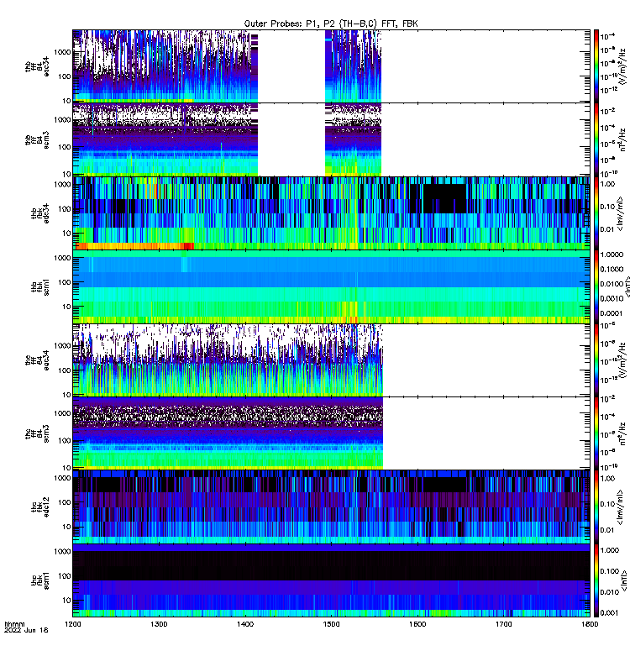The height and width of the screenshot is (672, 630).
Task: Click the thc fbk scm1 color bar
Action: (x=596, y=580)
